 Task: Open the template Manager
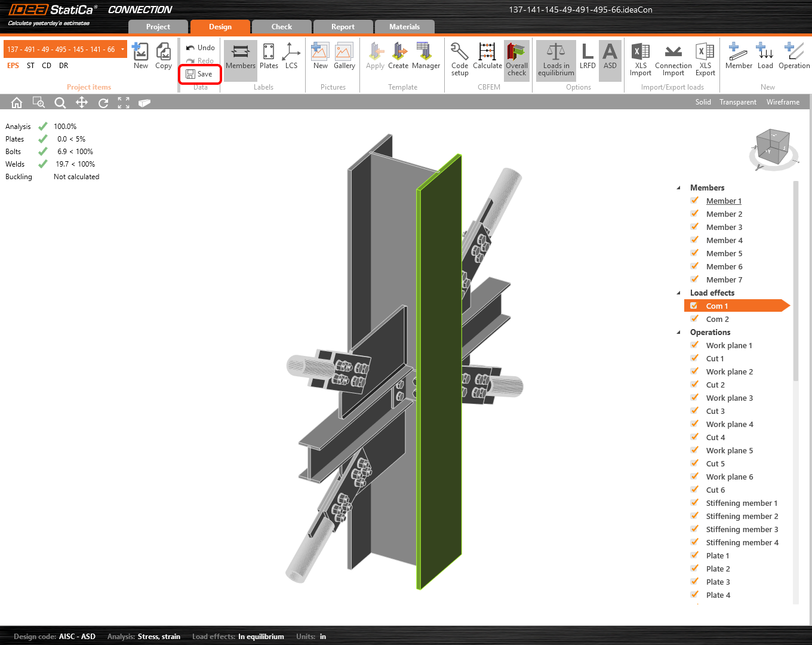426,57
